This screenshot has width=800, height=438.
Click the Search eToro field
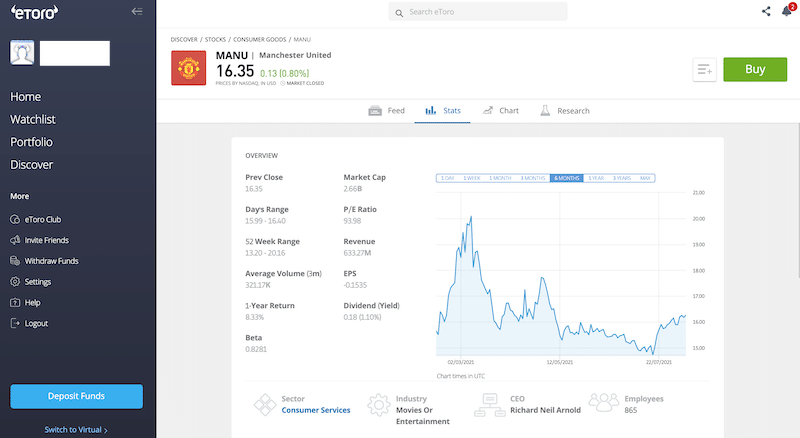(478, 12)
